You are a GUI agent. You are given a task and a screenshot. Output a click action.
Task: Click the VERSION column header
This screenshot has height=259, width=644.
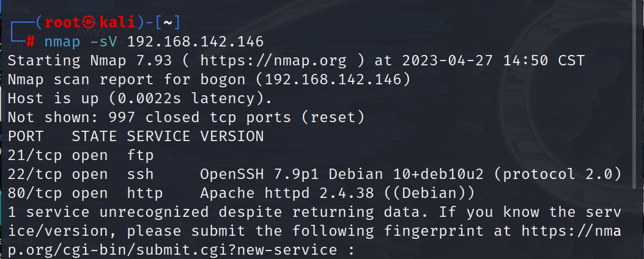tap(232, 136)
